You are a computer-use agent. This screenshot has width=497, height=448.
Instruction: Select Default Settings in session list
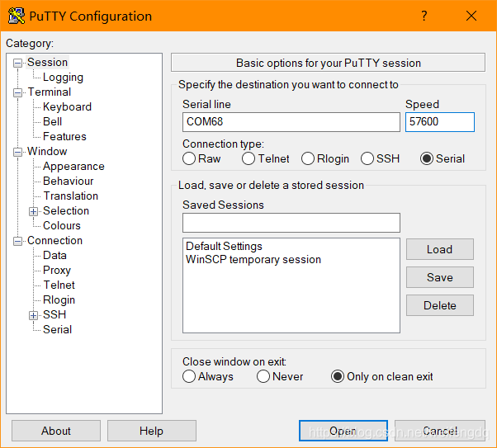(x=291, y=246)
